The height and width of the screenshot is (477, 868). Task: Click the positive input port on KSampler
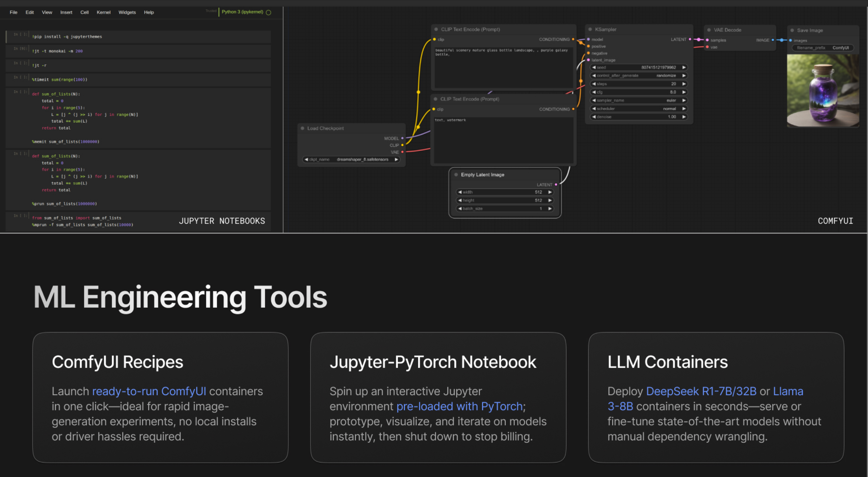coord(588,46)
